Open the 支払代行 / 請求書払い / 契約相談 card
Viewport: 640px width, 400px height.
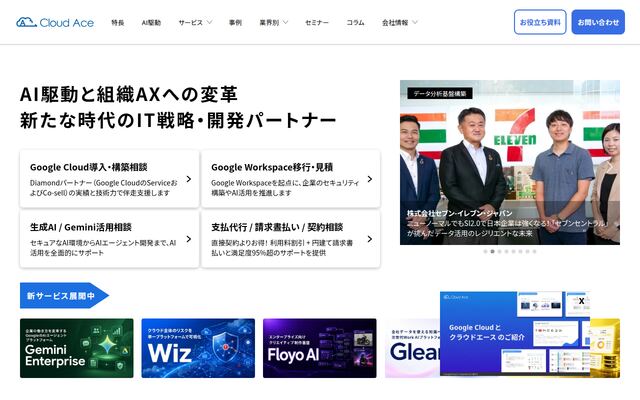point(291,239)
